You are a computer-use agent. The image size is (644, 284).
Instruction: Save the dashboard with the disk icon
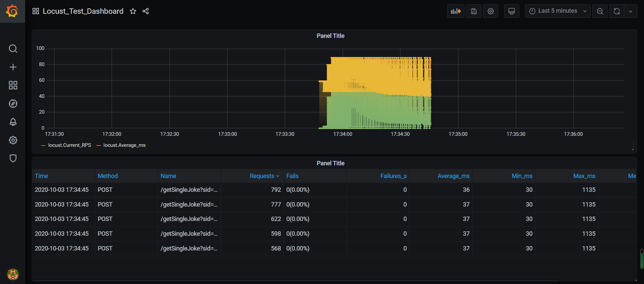(474, 11)
